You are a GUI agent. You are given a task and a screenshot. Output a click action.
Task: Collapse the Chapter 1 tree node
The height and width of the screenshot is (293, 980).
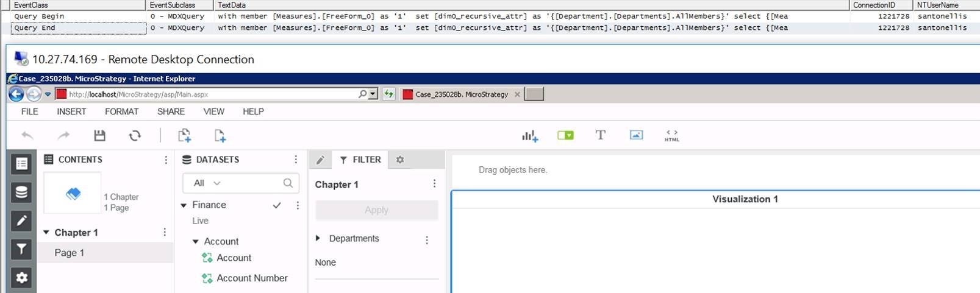(46, 232)
